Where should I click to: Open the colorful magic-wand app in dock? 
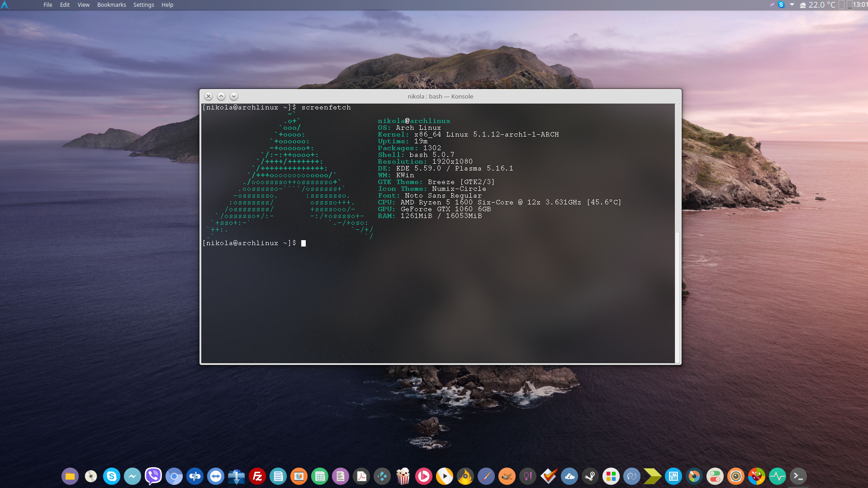point(757,476)
